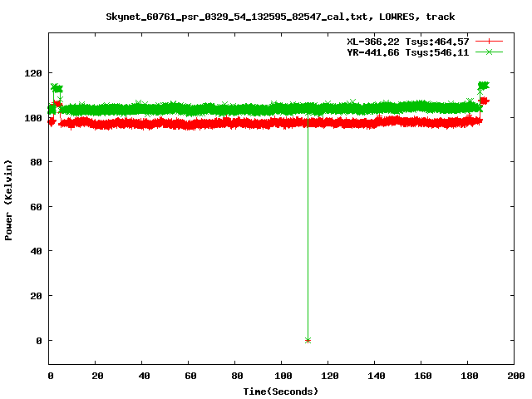Click the y-axis tick label 20

click(x=36, y=296)
